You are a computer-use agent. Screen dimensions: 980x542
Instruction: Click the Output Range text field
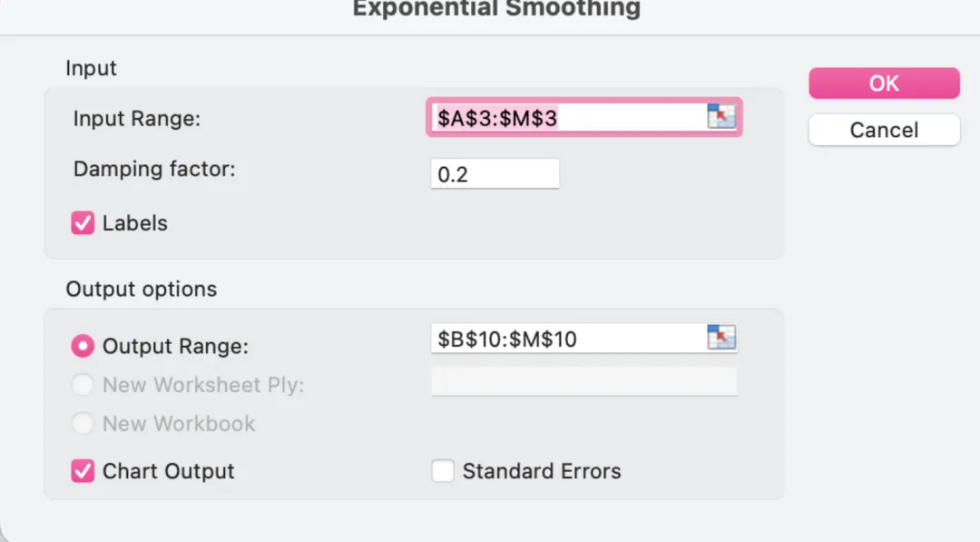[x=567, y=340]
